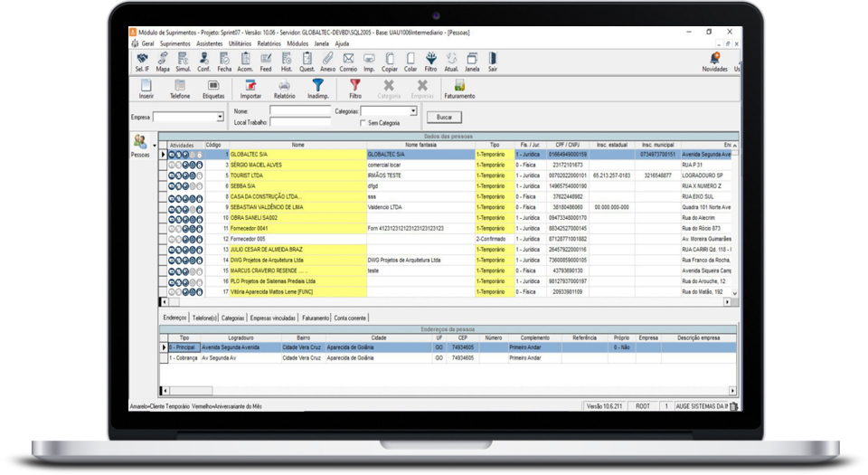
Task: Click the Inserir new record icon
Action: [146, 87]
